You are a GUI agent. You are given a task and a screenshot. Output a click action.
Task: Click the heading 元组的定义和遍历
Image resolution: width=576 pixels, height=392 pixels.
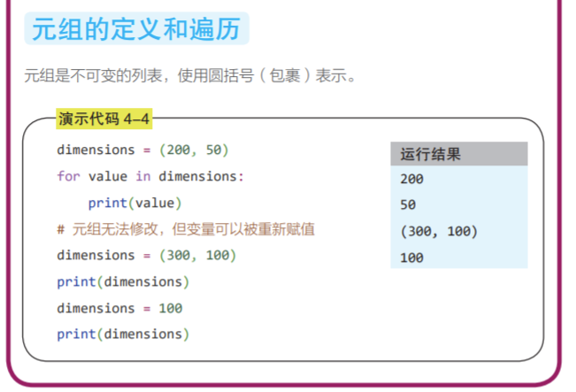coord(136,29)
